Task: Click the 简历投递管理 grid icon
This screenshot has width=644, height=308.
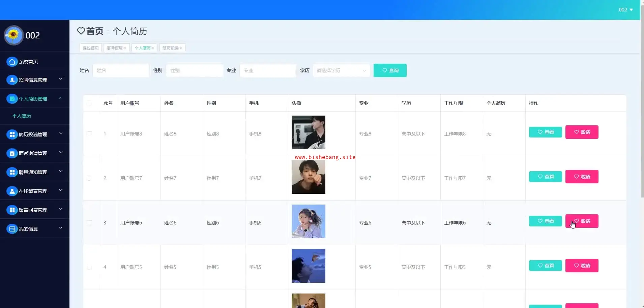Action: (x=12, y=134)
